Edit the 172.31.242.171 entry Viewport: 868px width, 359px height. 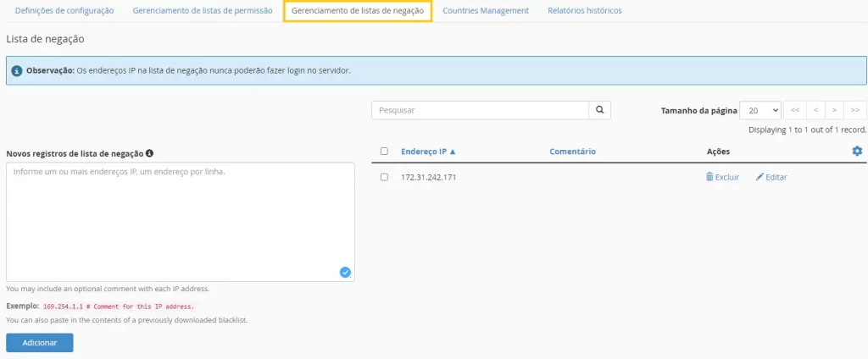pyautogui.click(x=771, y=177)
